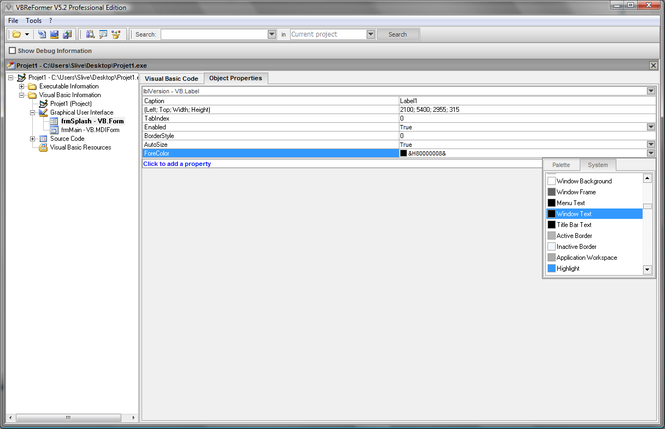665x429 pixels.
Task: Choose the Highlight system color
Action: point(594,268)
